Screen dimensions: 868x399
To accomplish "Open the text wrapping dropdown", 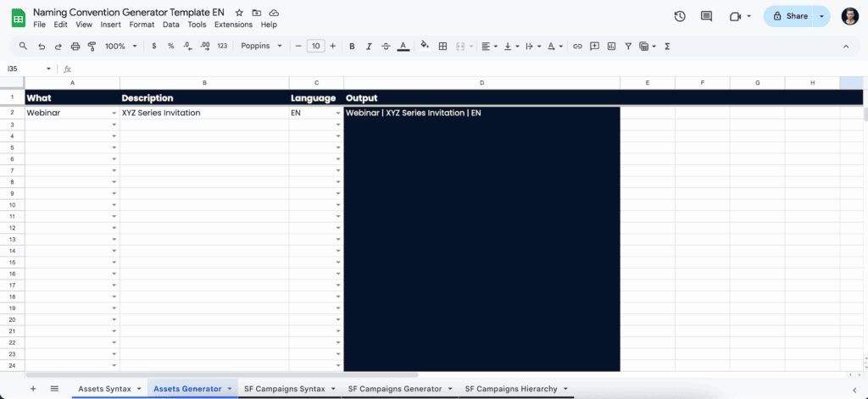I will pos(533,47).
